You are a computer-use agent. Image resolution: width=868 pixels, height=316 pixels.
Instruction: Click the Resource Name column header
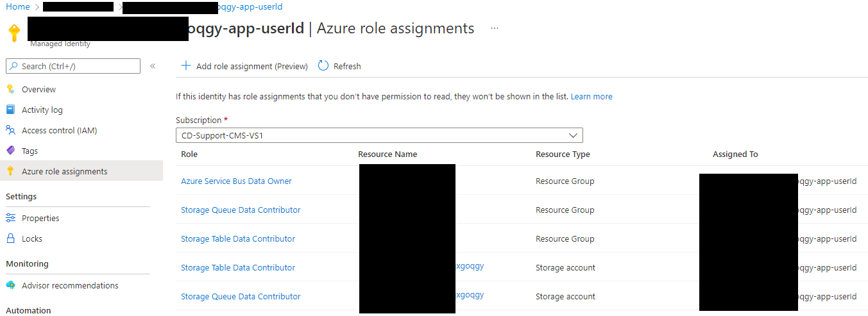coord(387,154)
